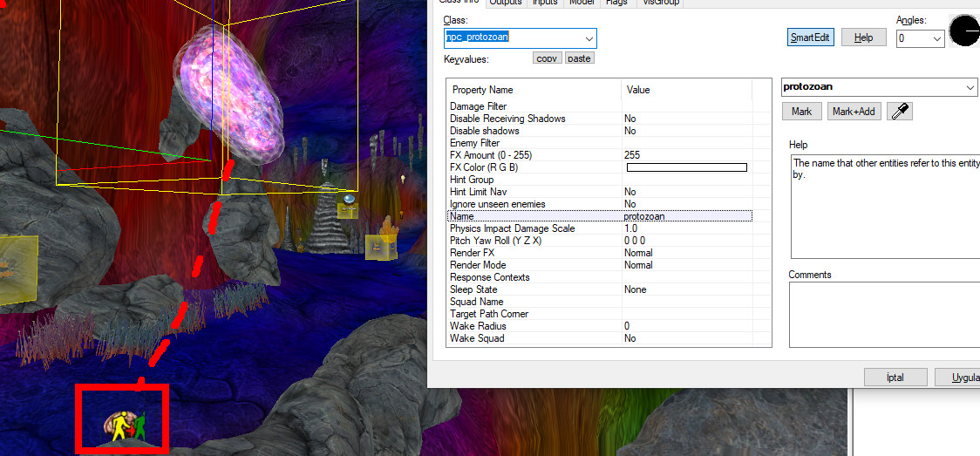Viewport: 980px width, 456px height.
Task: Click the yellow entity box with orange flame
Action: [x=382, y=244]
